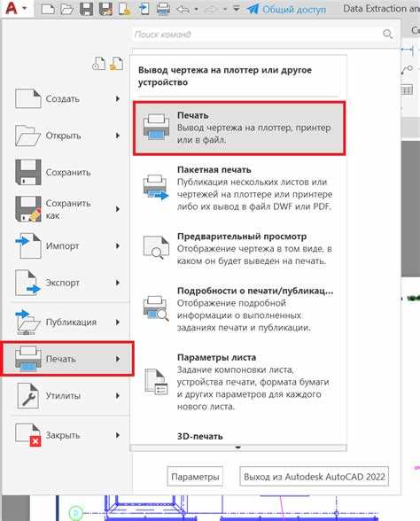Screen dimensions: 420x521
Task: Click the Undo arrow icon
Action: tap(183, 9)
